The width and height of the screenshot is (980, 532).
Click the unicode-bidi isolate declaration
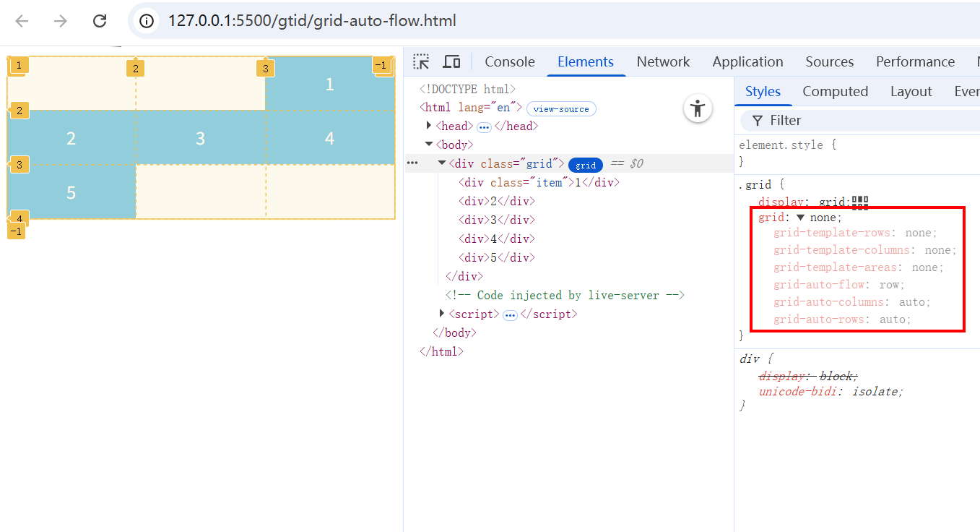click(x=831, y=392)
